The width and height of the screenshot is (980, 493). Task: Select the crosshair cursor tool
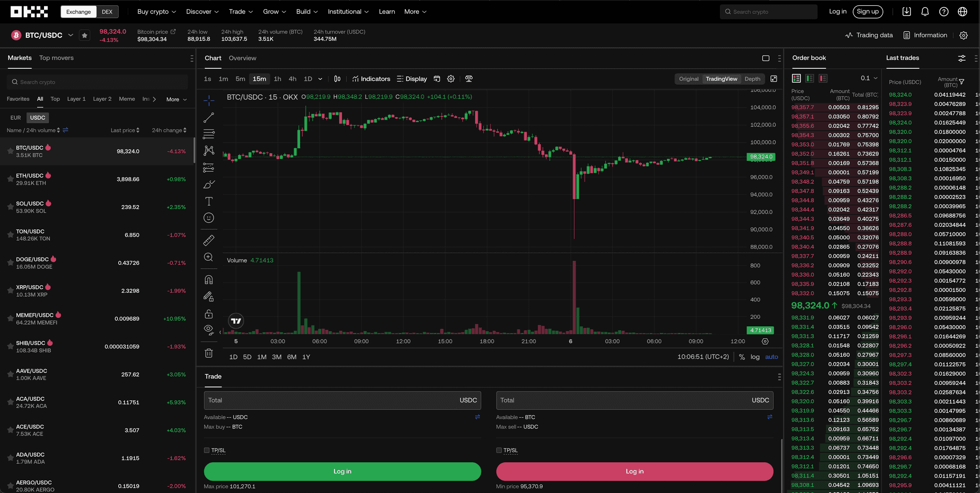pos(209,101)
